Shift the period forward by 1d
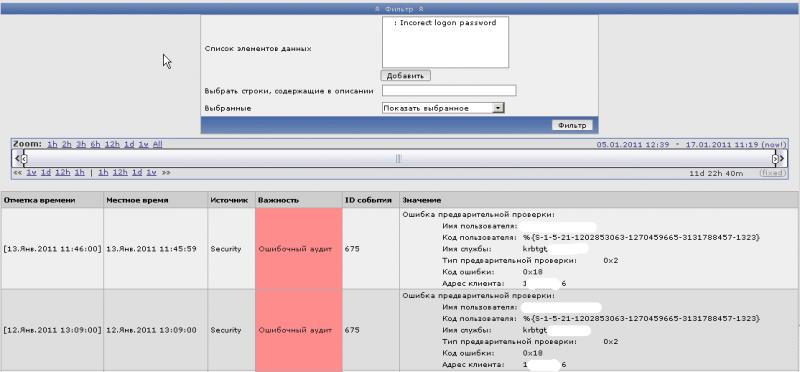Image resolution: width=800 pixels, height=372 pixels. click(137, 172)
